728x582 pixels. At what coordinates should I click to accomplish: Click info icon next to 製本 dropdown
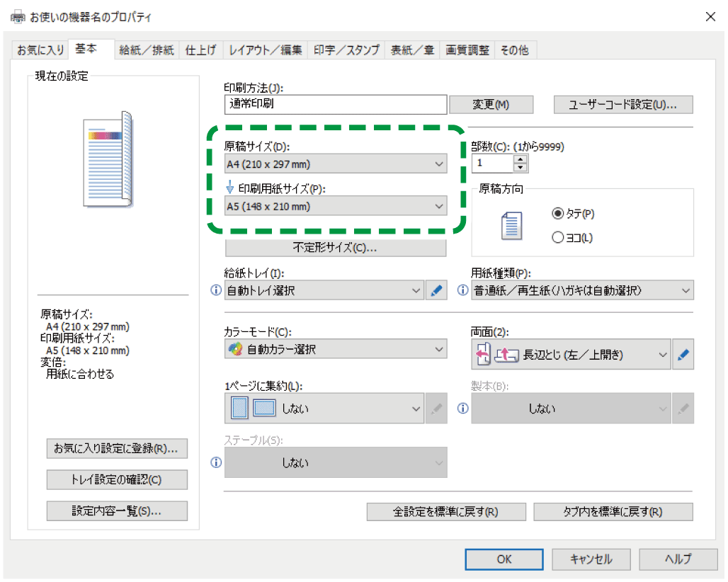tap(463, 409)
